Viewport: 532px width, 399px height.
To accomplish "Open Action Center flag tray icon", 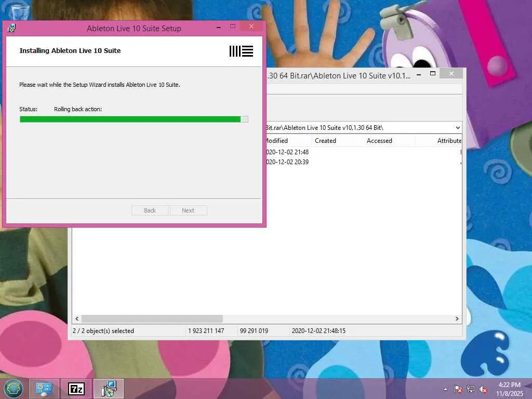I will pyautogui.click(x=458, y=389).
